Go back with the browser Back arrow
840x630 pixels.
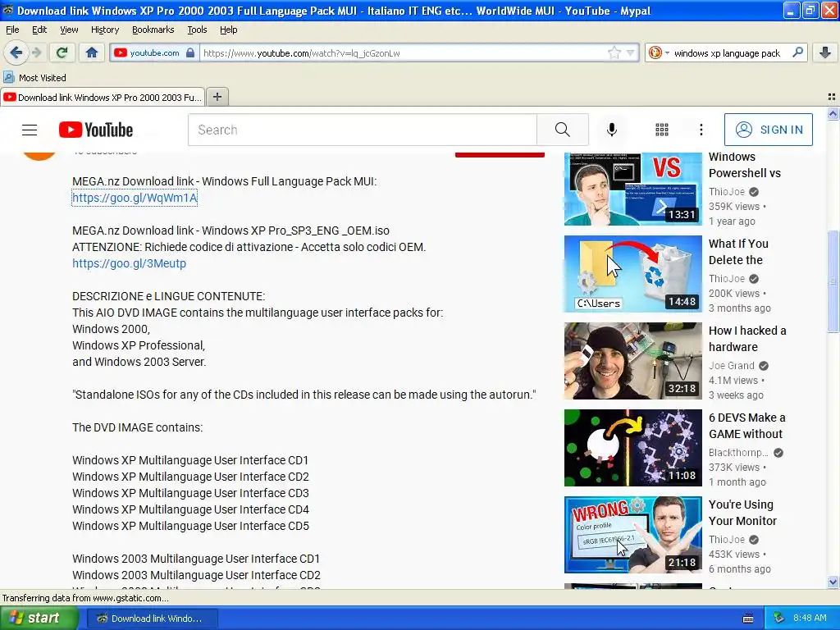pos(16,52)
